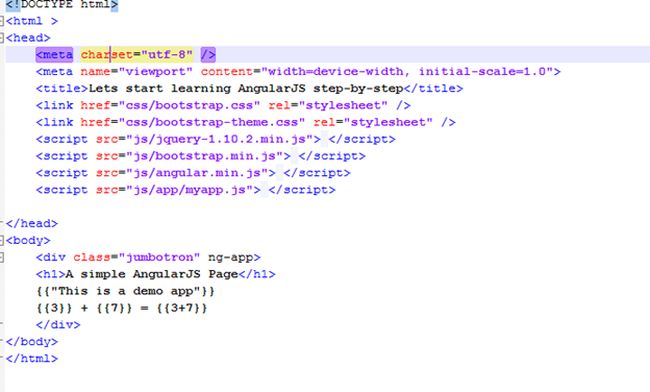This screenshot has width=650, height=392.
Task: Click the closing title tag
Action: pyautogui.click(x=434, y=89)
